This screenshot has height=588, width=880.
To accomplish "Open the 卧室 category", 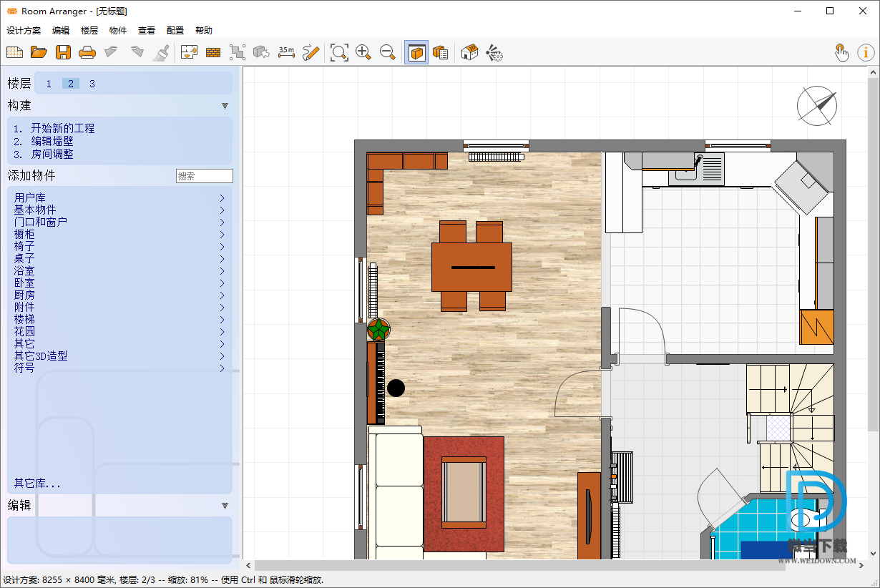I will (x=119, y=283).
